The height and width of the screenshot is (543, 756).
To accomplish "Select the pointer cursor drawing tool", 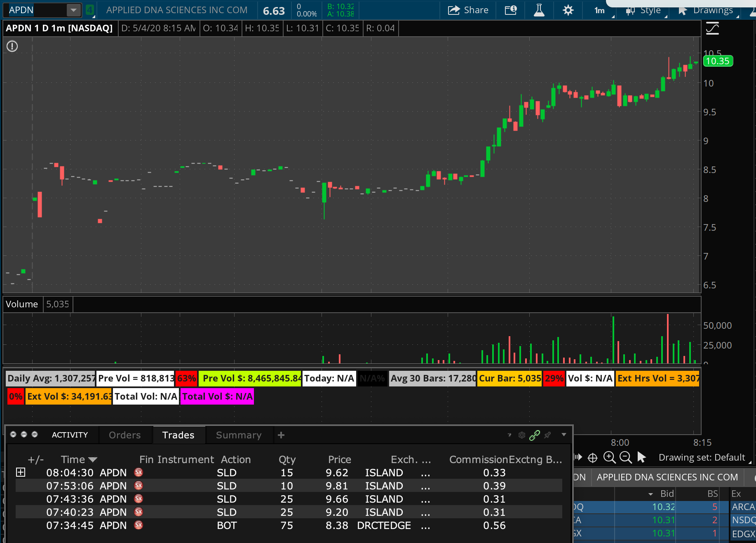I will pos(641,457).
